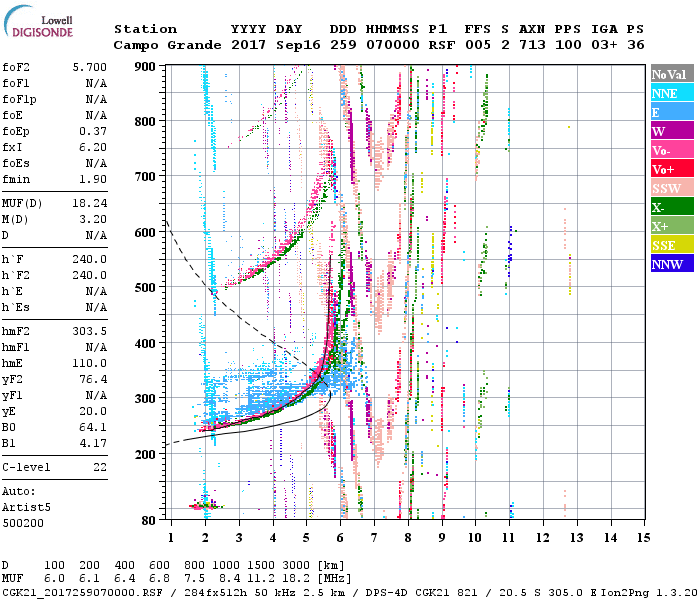Click the 900 km label on height axis

point(146,66)
